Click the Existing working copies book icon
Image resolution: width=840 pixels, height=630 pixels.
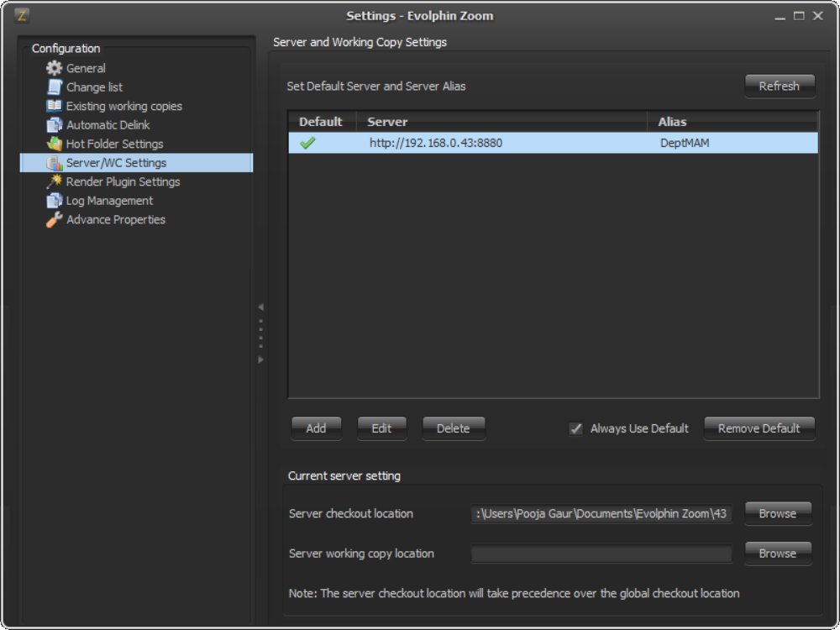pos(54,106)
